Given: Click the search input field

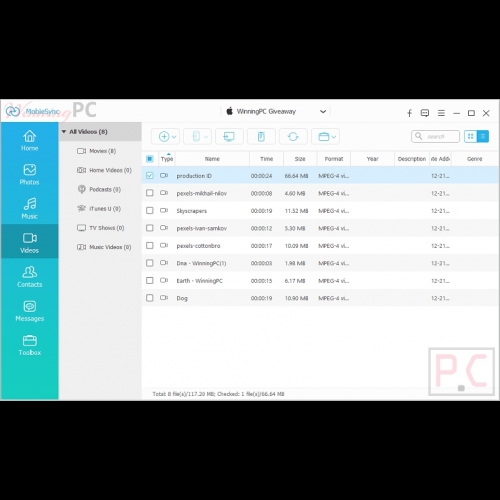Looking at the screenshot, I should [435, 136].
